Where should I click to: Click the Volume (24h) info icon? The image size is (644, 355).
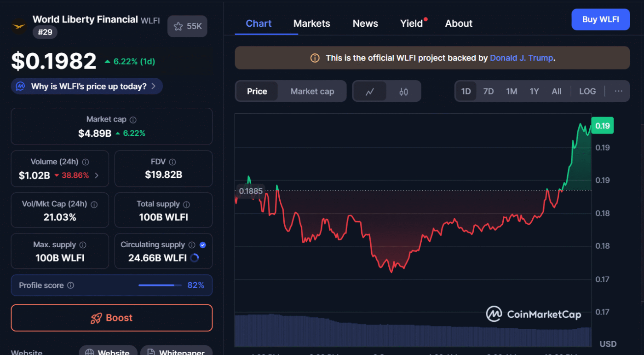click(x=86, y=162)
